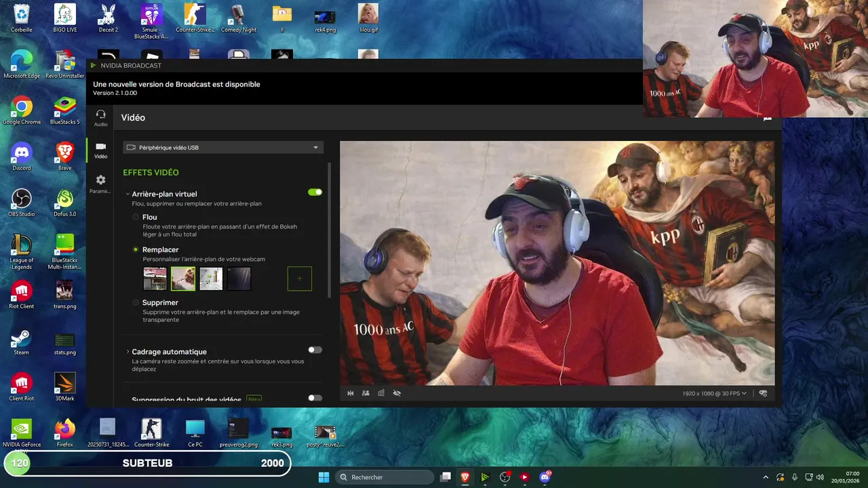Switch to Brave in the taskbar
Viewport: 868px width, 488px height.
pyautogui.click(x=465, y=477)
